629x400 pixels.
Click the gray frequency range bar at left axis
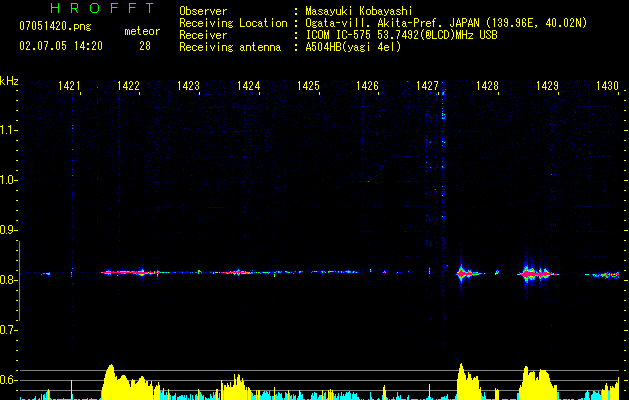(x=20, y=281)
